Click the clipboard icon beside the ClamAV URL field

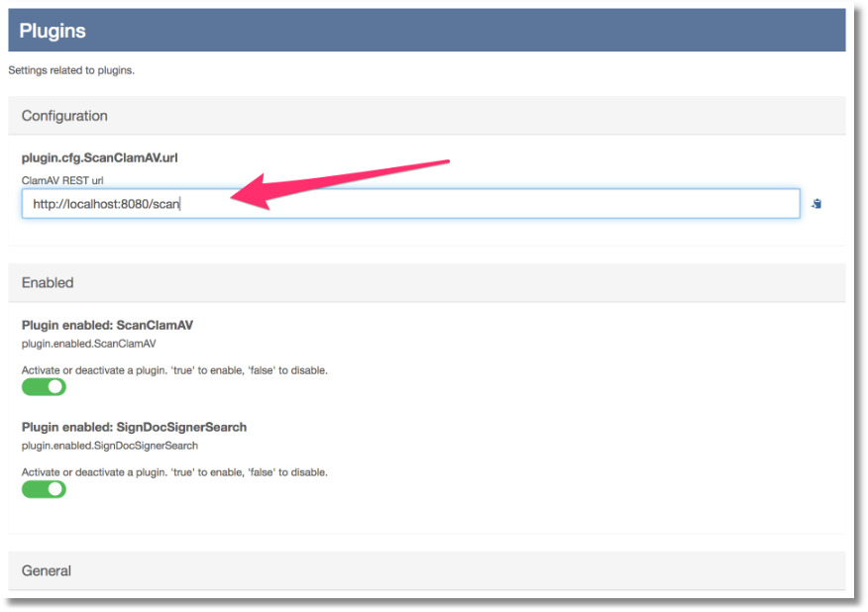coord(815,204)
